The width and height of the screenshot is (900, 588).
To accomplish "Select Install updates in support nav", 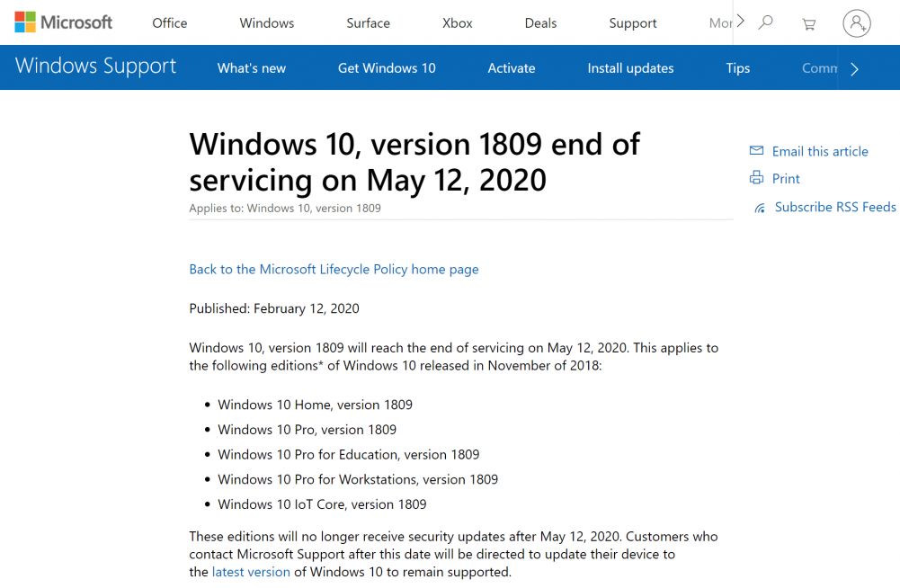I will (630, 68).
